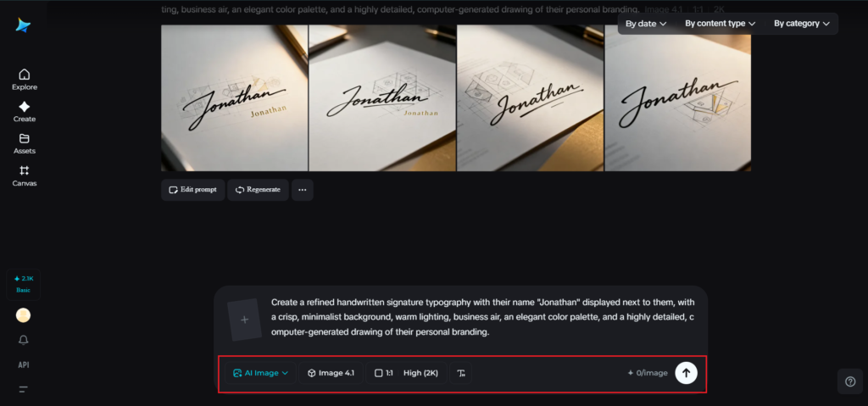Click the notifications bell icon
This screenshot has height=406, width=868.
click(x=24, y=340)
